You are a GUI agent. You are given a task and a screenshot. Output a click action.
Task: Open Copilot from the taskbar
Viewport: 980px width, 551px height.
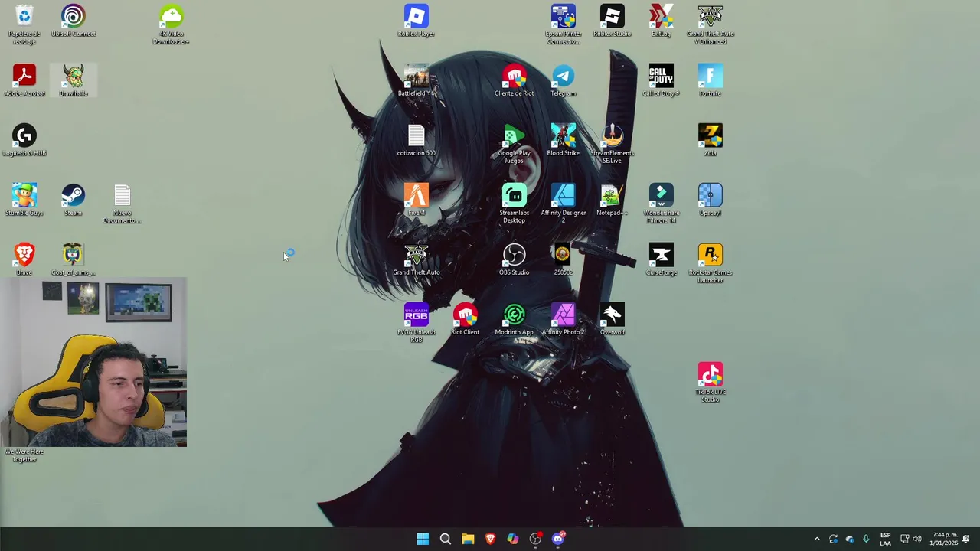(x=513, y=539)
